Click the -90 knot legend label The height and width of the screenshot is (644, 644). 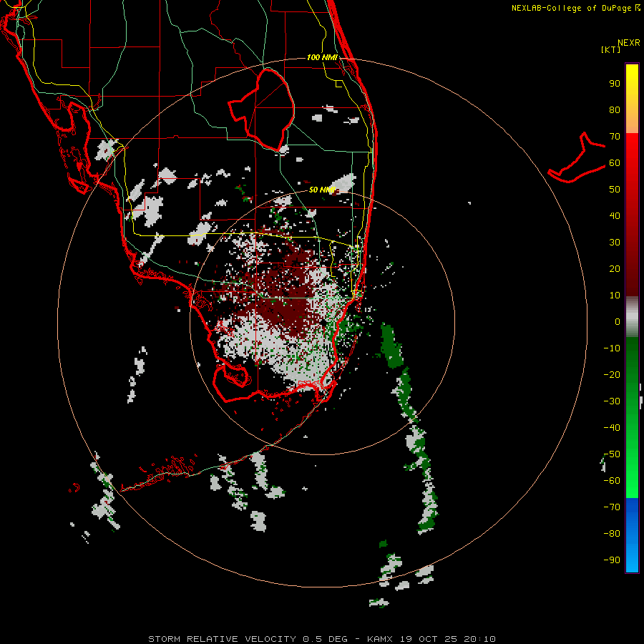point(612,560)
